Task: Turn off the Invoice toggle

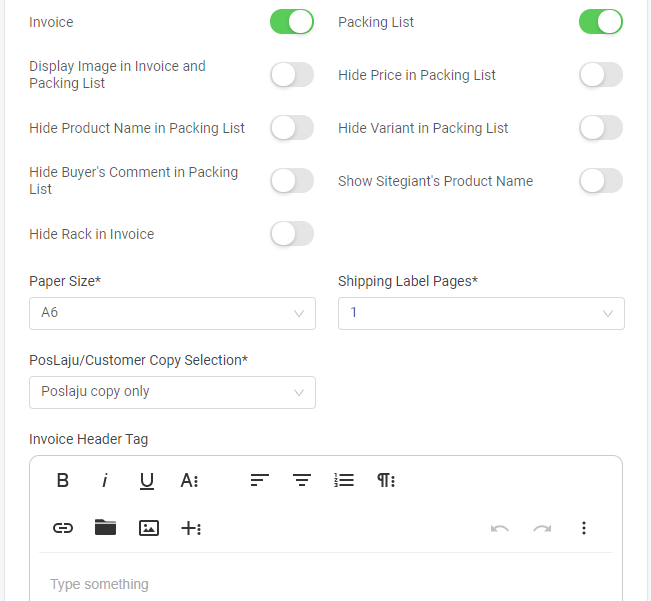Action: click(292, 22)
